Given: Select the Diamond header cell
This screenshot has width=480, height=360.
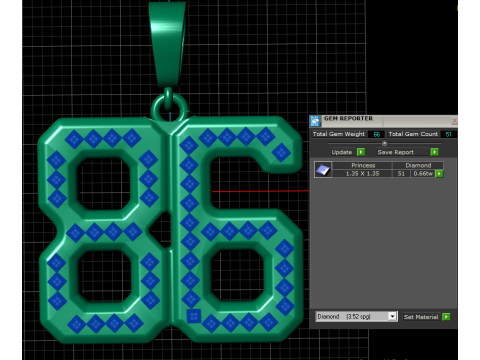Looking at the screenshot, I should tap(418, 165).
